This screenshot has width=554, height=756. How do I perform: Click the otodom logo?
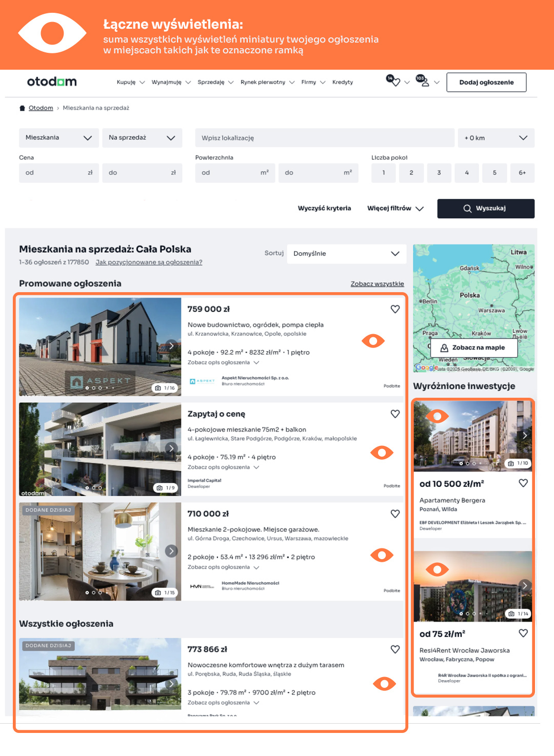[x=52, y=82]
